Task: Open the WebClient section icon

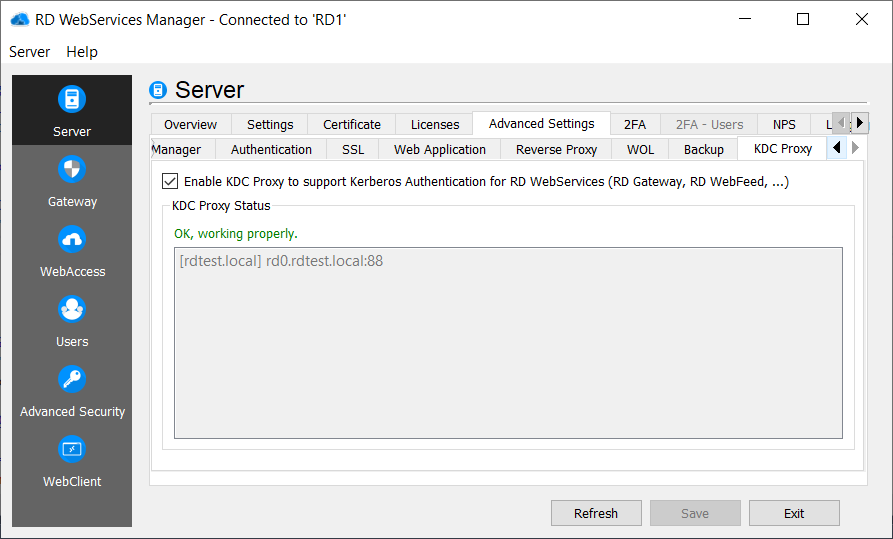Action: [72, 450]
